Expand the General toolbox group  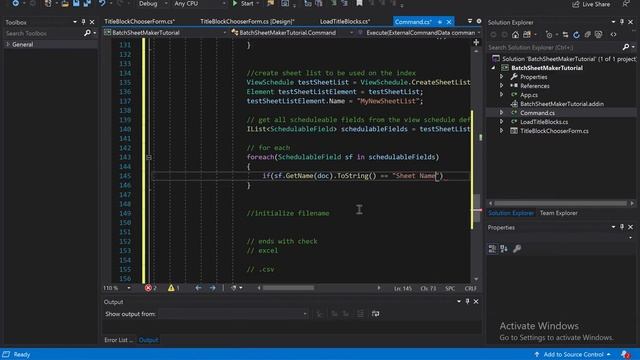[x=7, y=44]
